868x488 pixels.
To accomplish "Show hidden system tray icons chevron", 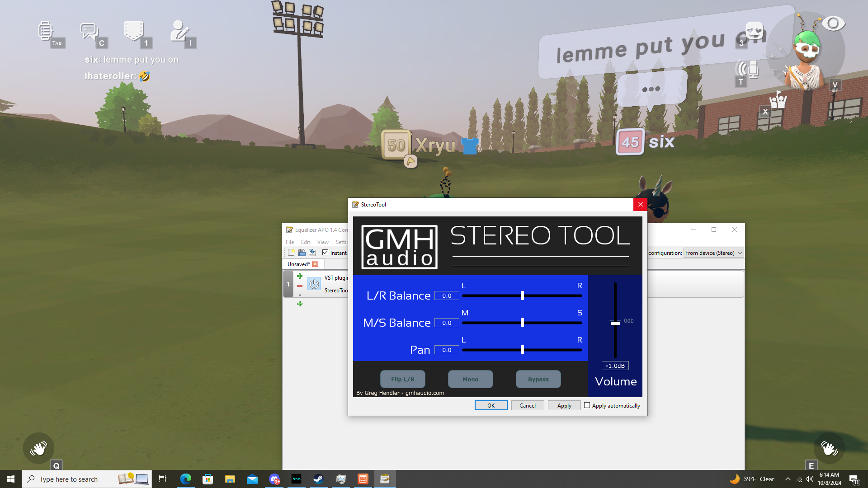I will point(788,479).
